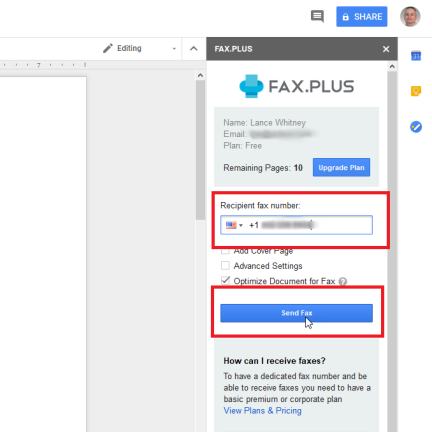This screenshot has width=432, height=432.
Task: Open the comments history icon
Action: (x=317, y=16)
